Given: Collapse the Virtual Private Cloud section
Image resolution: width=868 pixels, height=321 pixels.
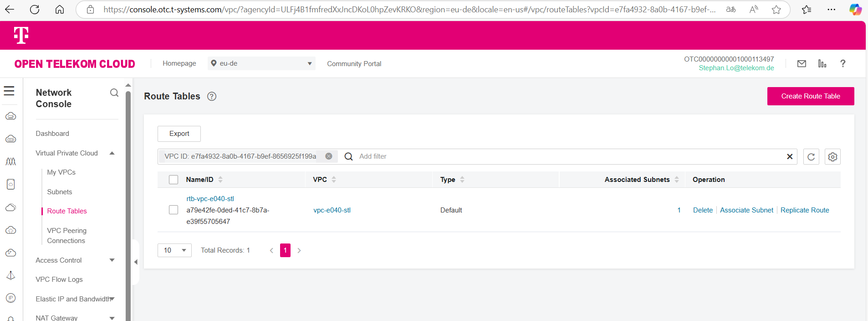Looking at the screenshot, I should pyautogui.click(x=112, y=153).
